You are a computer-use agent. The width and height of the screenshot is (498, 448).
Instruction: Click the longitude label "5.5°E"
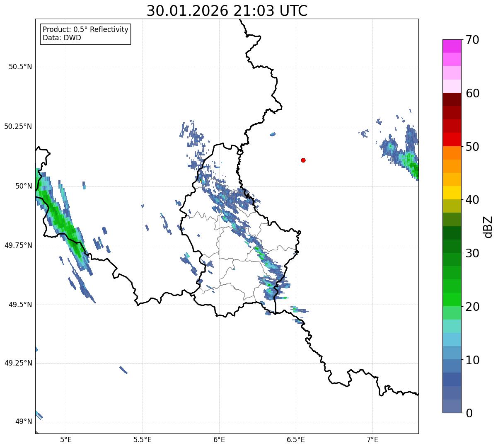click(x=143, y=439)
